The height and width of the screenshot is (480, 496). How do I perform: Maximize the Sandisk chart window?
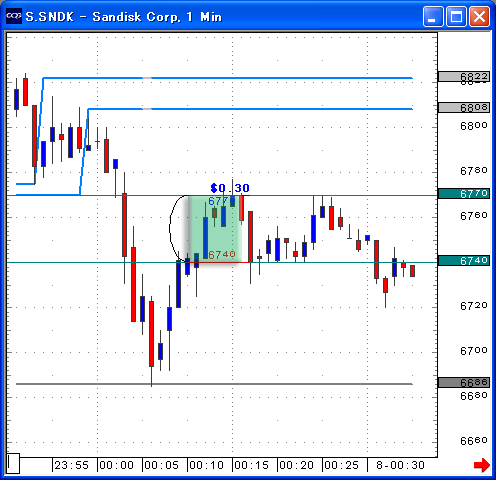(456, 16)
